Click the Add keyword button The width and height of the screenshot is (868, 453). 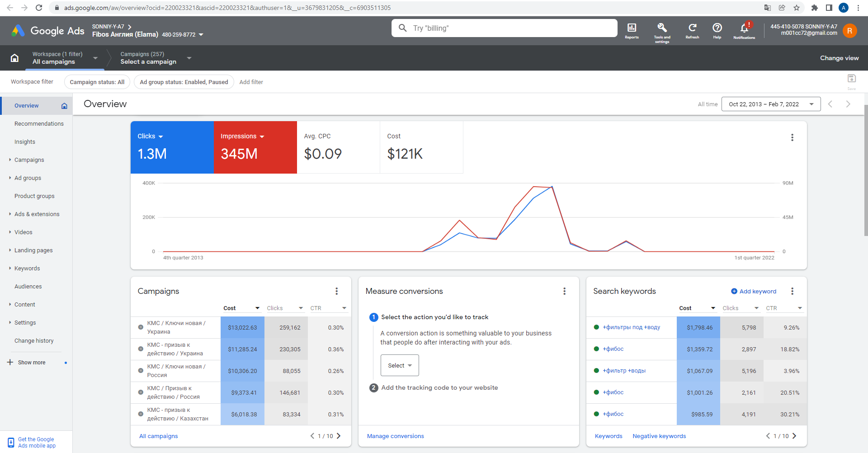pos(754,292)
